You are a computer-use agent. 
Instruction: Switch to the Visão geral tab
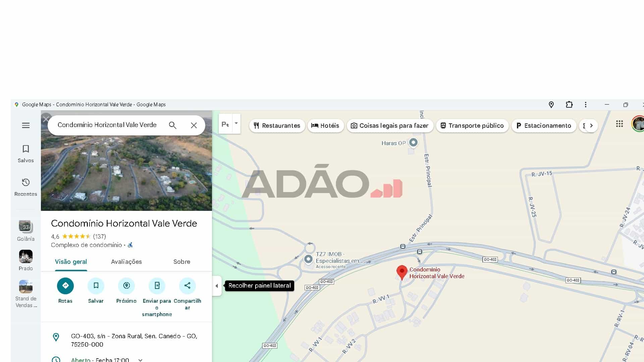pos(71,262)
